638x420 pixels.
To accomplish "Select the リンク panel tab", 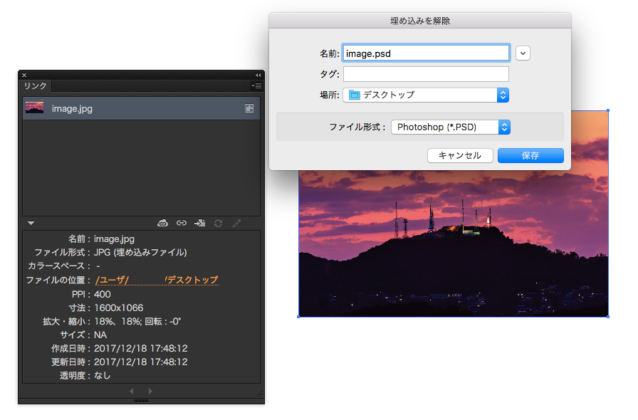I will [35, 86].
